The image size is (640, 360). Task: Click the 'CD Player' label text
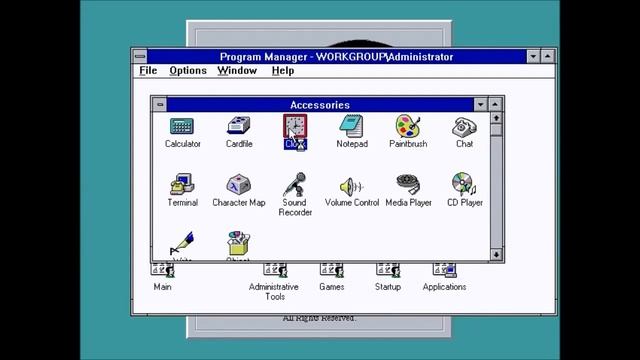[464, 202]
